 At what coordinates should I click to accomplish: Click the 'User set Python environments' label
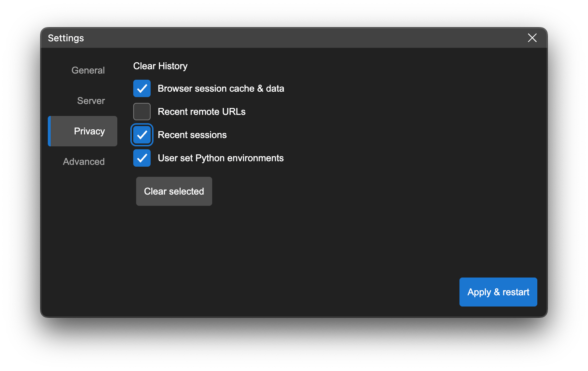220,158
